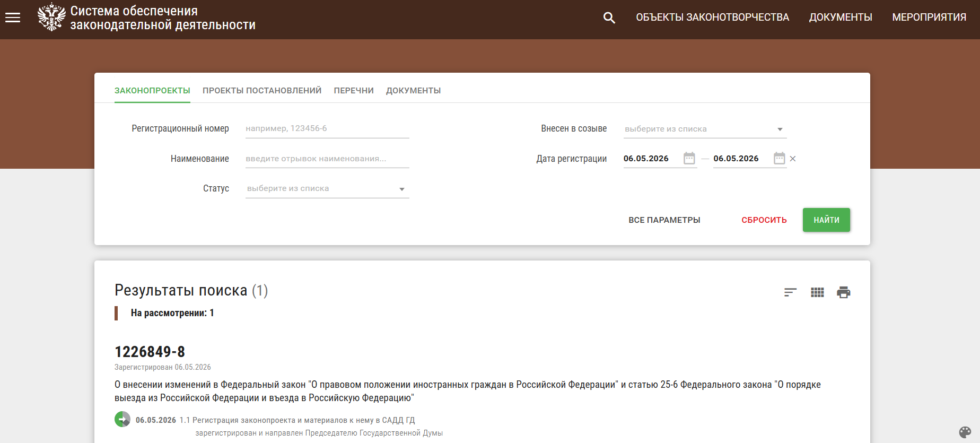Switch to ПРОЕКТЫ ПОСТАНОВЛЕНИЙ tab
The image size is (980, 443).
click(262, 91)
